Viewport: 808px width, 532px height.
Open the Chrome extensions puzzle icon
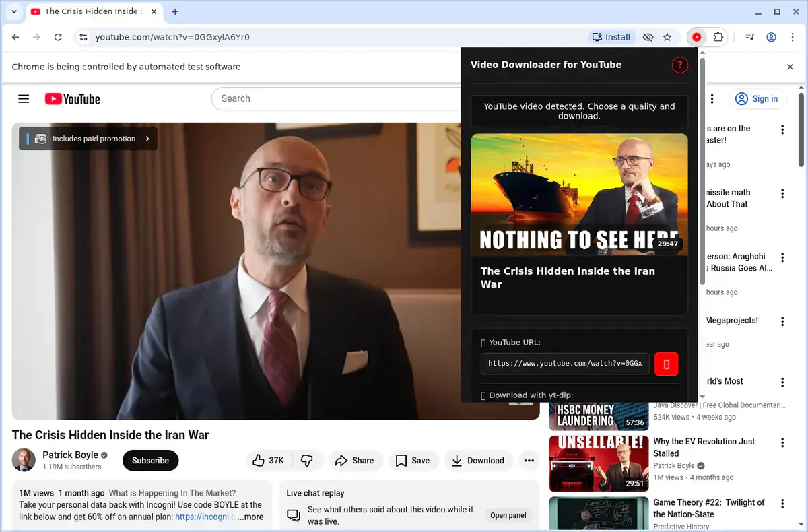[718, 38]
